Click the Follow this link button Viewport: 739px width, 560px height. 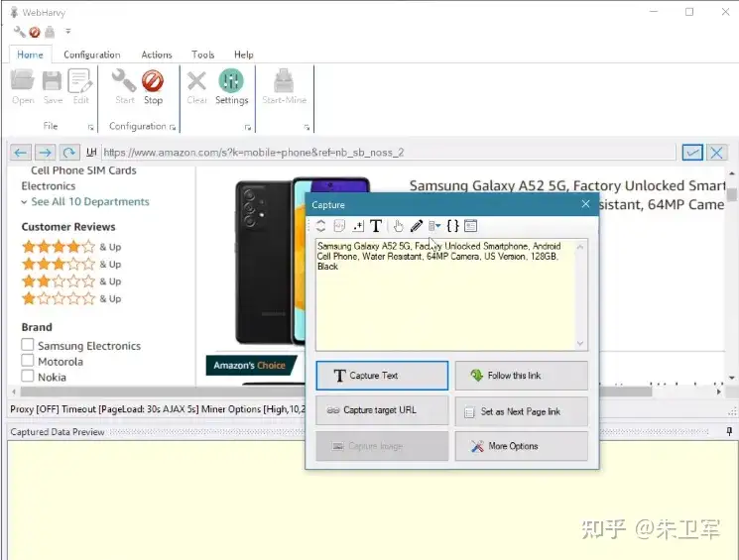click(x=521, y=376)
